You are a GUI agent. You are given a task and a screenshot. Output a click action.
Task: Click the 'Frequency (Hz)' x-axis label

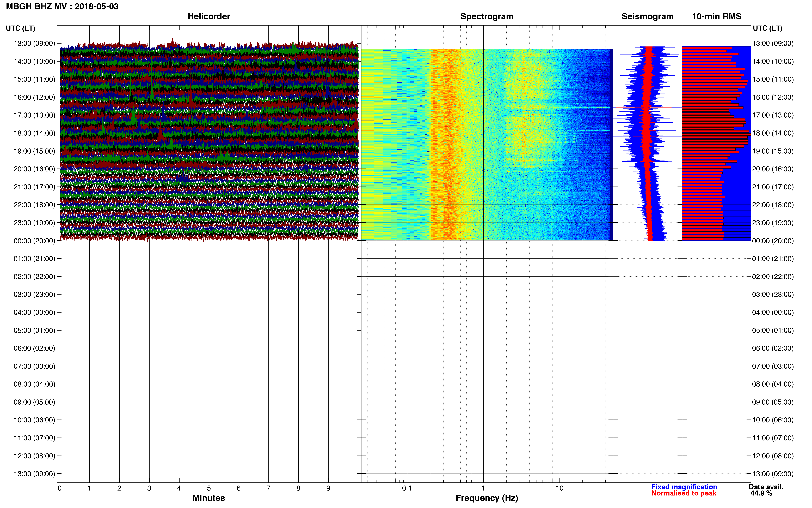point(487,498)
